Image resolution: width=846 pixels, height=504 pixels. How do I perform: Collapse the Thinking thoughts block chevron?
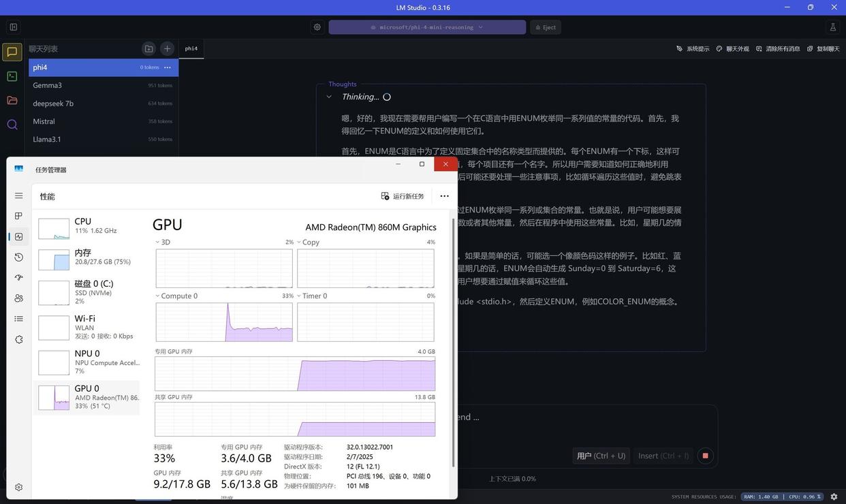click(x=329, y=97)
